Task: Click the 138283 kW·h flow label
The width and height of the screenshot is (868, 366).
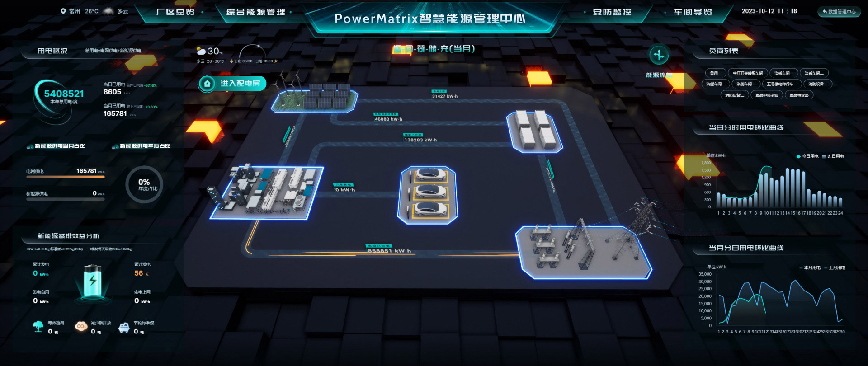Action: point(420,140)
